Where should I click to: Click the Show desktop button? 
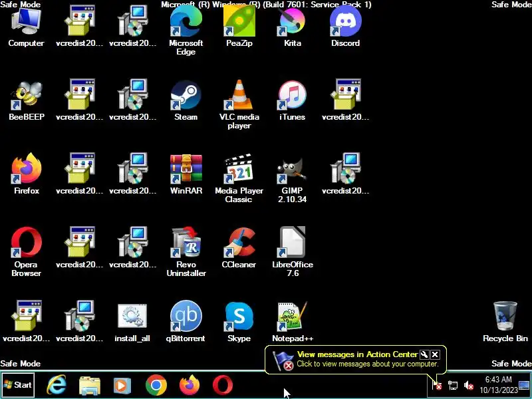525,385
